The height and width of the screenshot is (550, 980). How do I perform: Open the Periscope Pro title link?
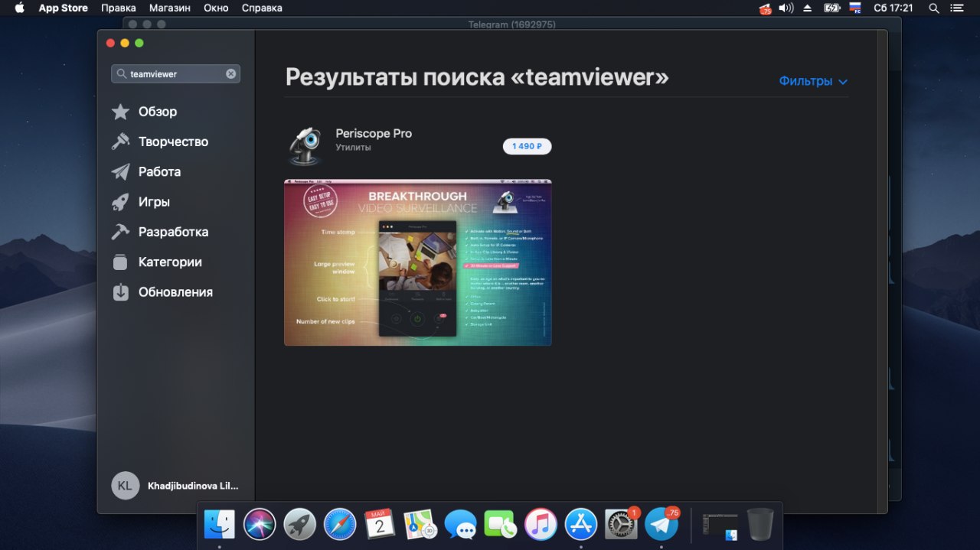[374, 133]
